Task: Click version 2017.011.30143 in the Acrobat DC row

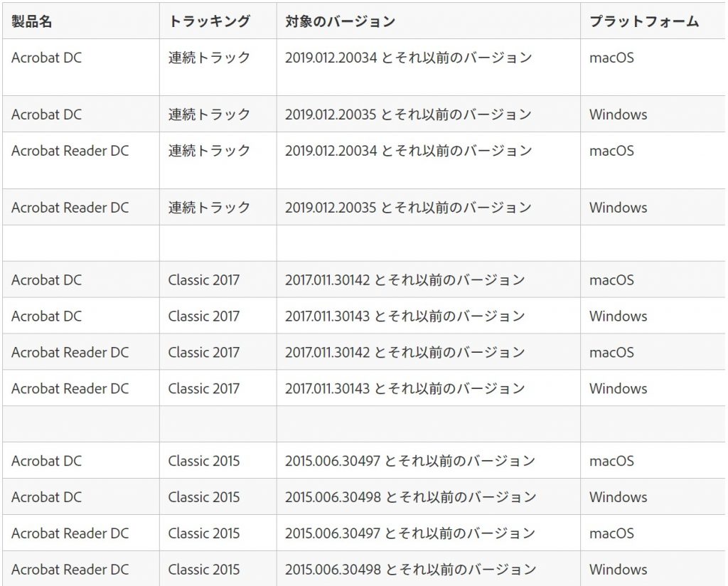Action: click(x=327, y=316)
